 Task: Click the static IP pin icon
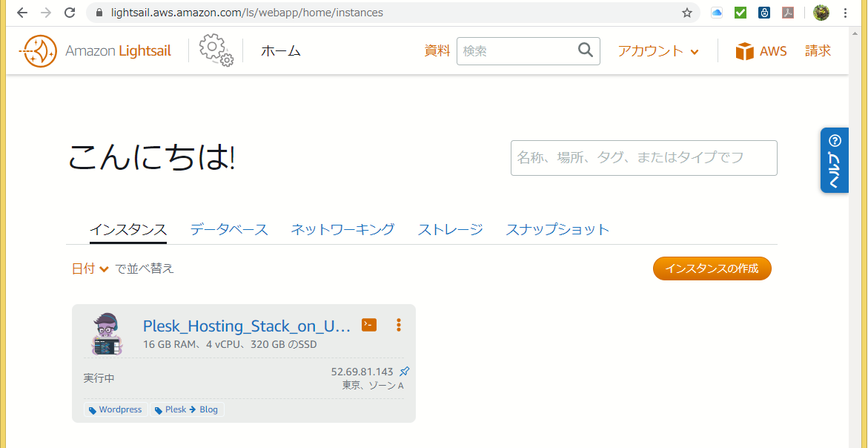(405, 371)
